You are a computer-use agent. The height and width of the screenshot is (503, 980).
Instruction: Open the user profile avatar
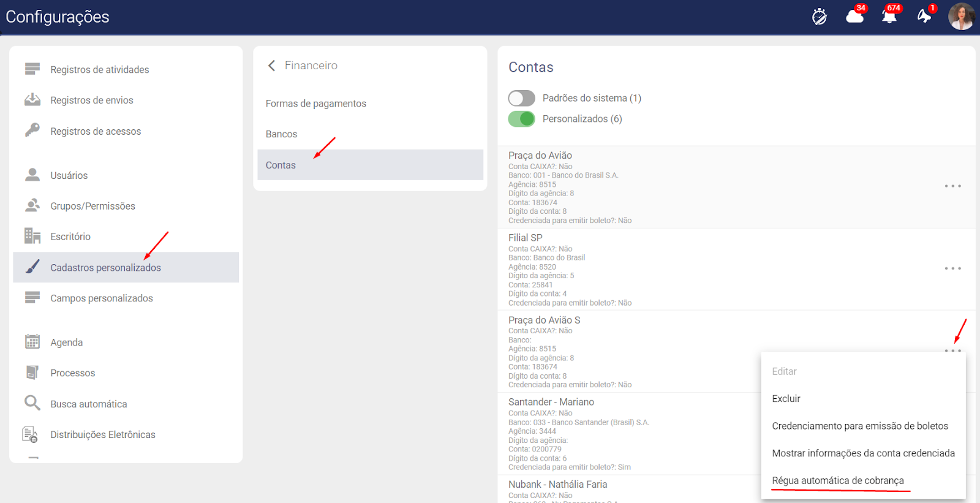pyautogui.click(x=960, y=17)
